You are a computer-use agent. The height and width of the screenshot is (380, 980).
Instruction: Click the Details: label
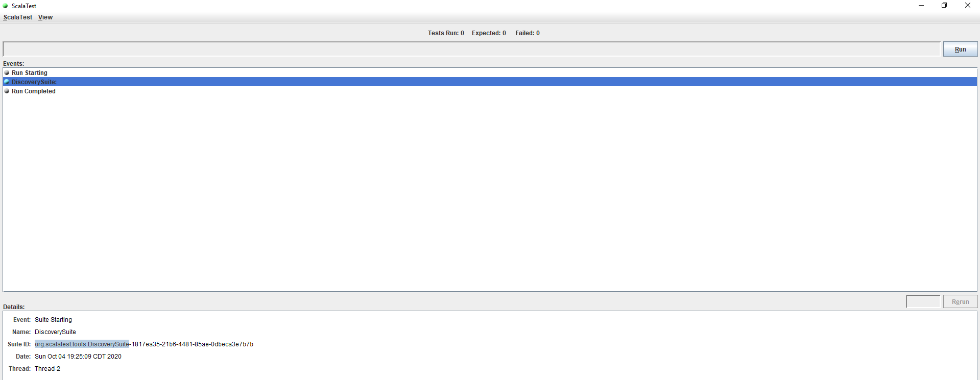14,307
